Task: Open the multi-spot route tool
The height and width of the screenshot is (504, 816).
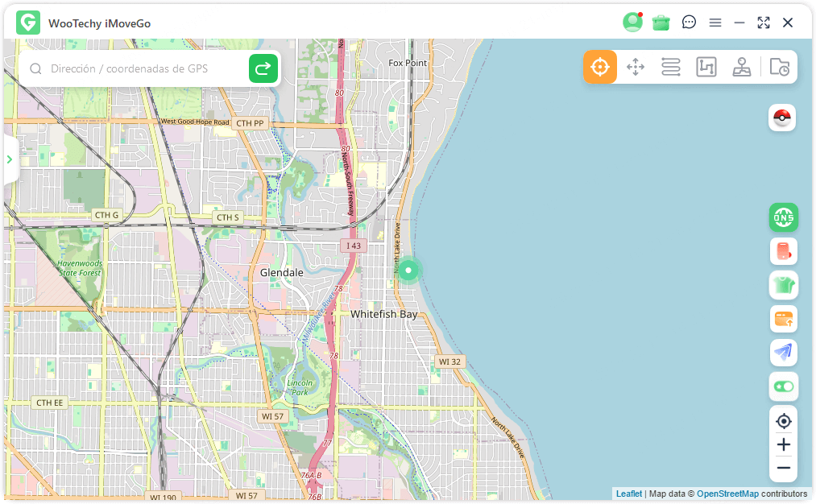Action: pos(670,67)
